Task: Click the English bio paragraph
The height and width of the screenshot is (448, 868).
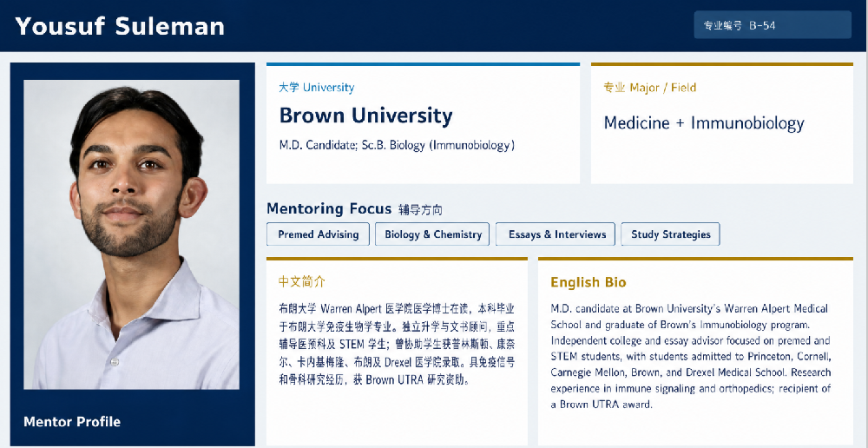Action: (690, 356)
